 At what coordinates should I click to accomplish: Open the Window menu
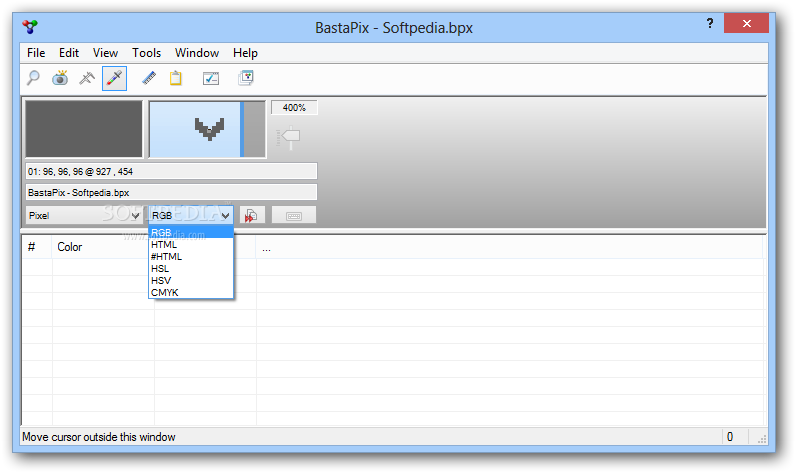click(197, 53)
